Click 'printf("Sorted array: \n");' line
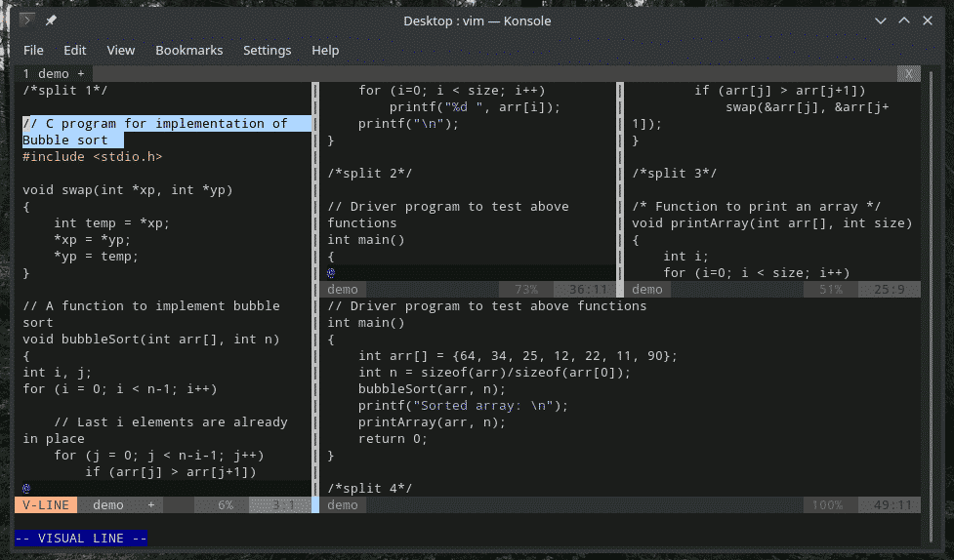This screenshot has width=954, height=560. point(463,406)
